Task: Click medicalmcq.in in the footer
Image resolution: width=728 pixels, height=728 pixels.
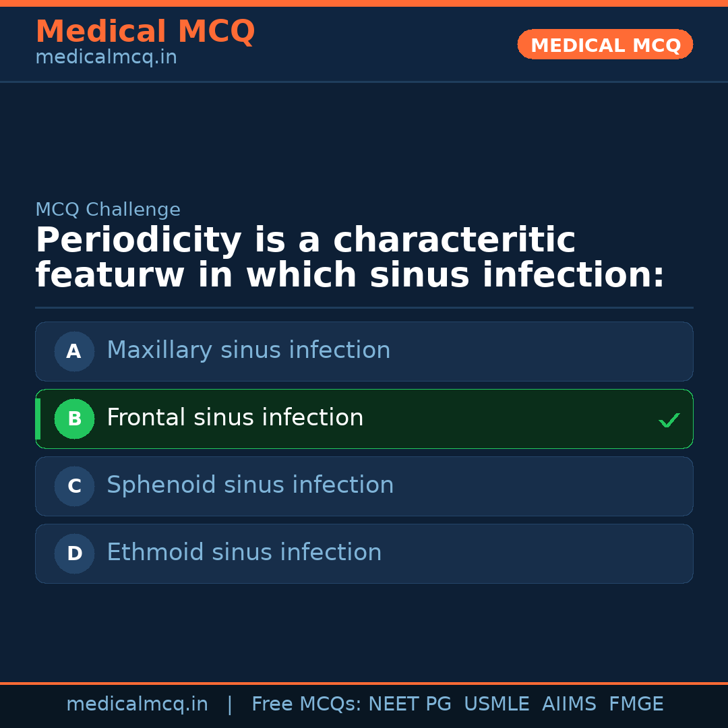Action: 137,704
